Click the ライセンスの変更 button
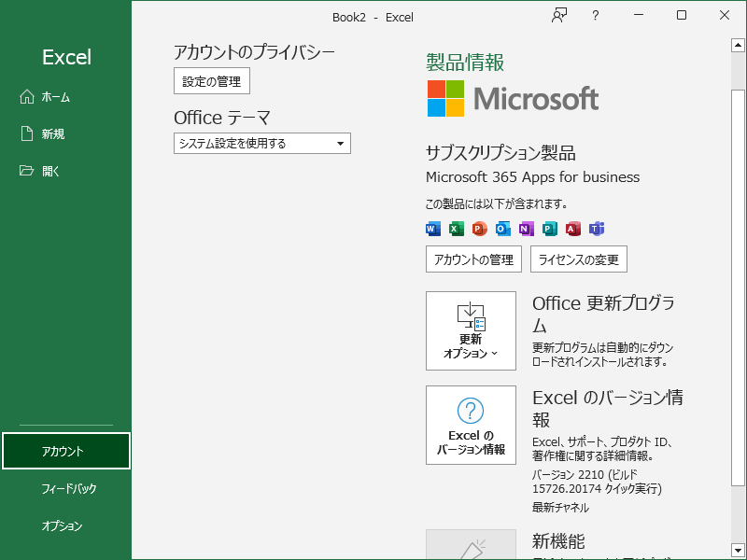The height and width of the screenshot is (560, 747). (x=578, y=259)
